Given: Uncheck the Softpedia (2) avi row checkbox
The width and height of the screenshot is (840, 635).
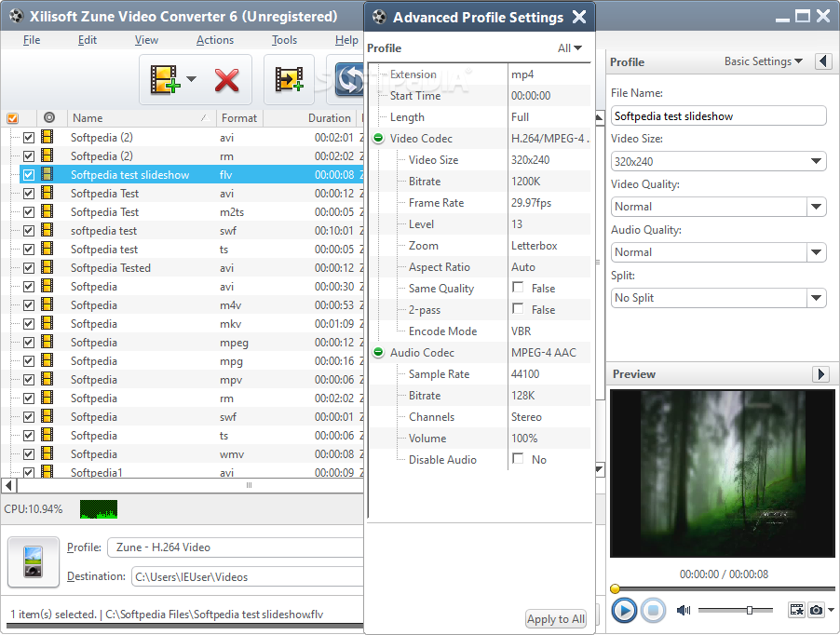Looking at the screenshot, I should click(x=29, y=138).
